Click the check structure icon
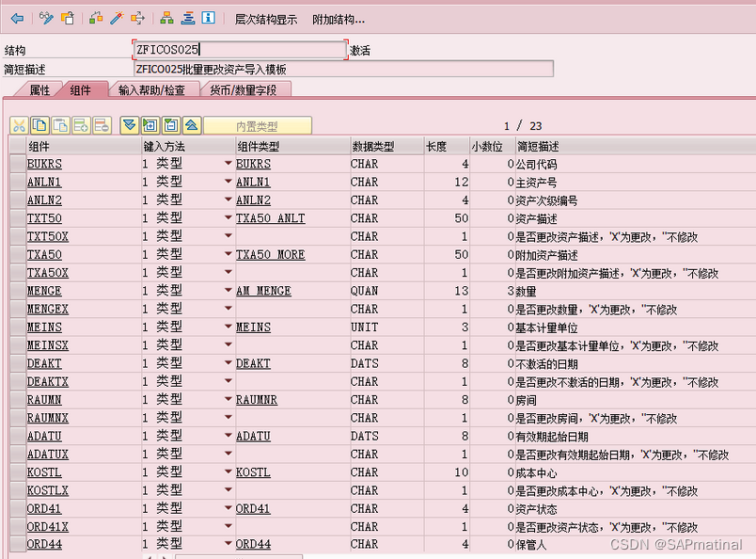This screenshot has width=756, height=559. pos(96,18)
